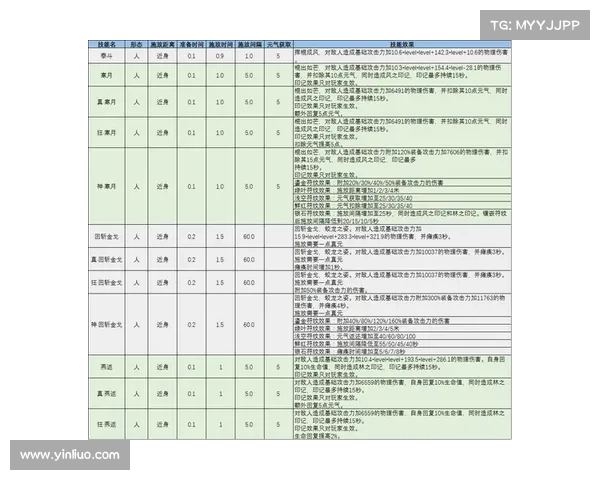Click the skill name cell 真·寒月
The height and width of the screenshot is (480, 600).
(106, 102)
